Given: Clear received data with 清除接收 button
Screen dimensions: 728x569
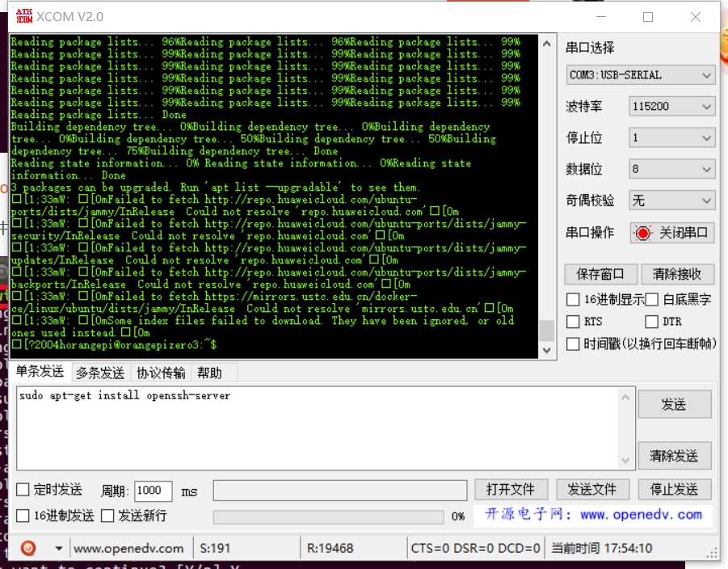Looking at the screenshot, I should pyautogui.click(x=677, y=274).
